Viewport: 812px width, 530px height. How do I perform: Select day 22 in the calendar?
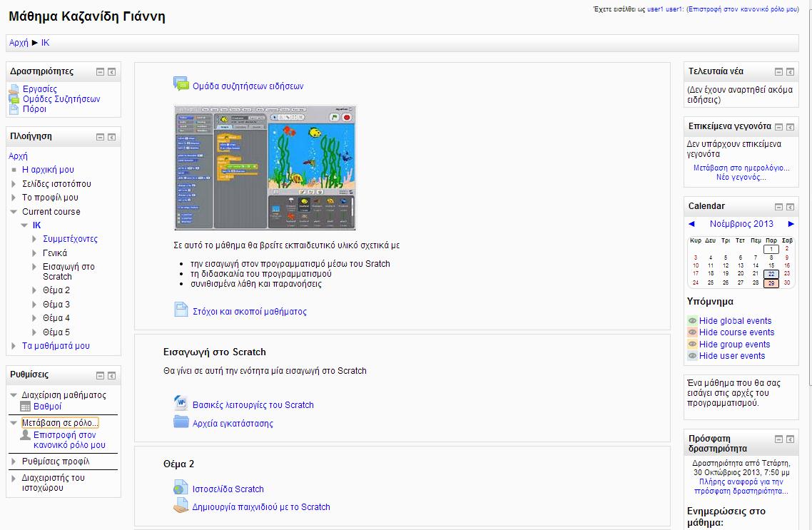pos(771,274)
